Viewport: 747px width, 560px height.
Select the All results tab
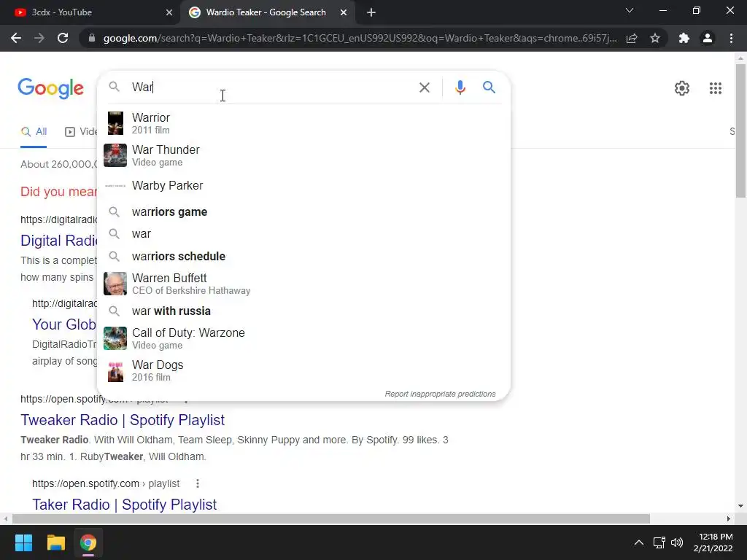pos(34,132)
